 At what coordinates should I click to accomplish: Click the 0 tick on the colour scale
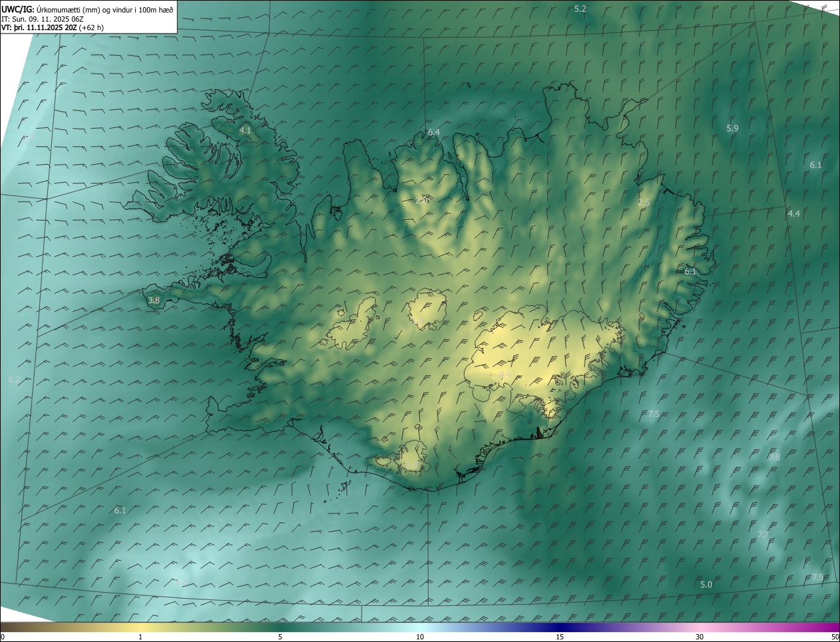(x=3, y=637)
